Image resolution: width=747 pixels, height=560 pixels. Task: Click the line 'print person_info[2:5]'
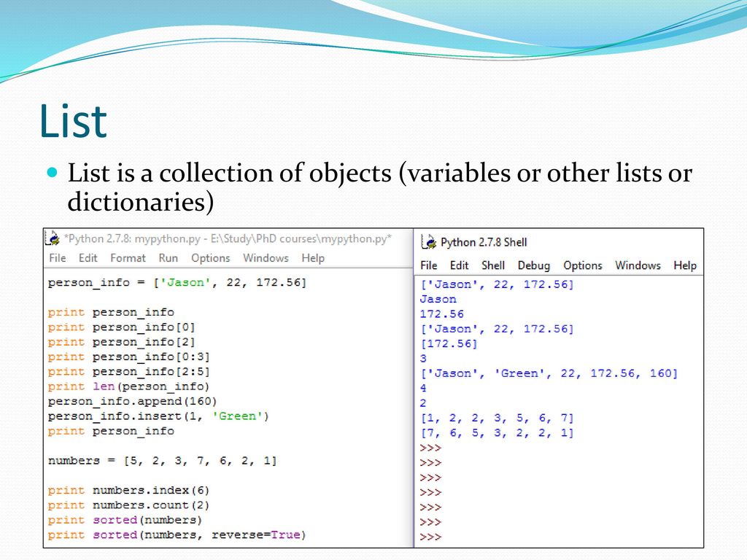coord(128,371)
